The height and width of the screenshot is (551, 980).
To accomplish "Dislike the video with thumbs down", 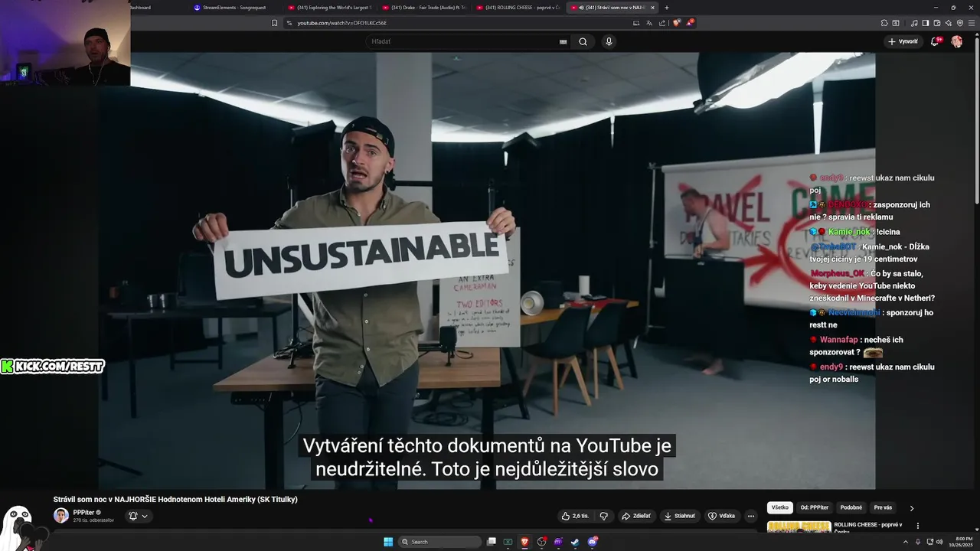I will point(603,516).
